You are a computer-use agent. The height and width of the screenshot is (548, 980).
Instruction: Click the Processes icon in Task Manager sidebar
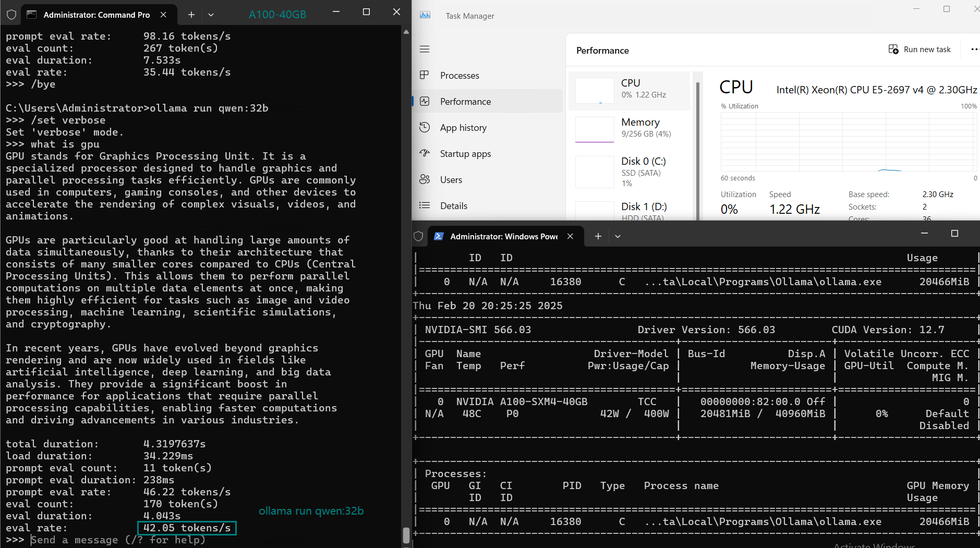point(425,75)
